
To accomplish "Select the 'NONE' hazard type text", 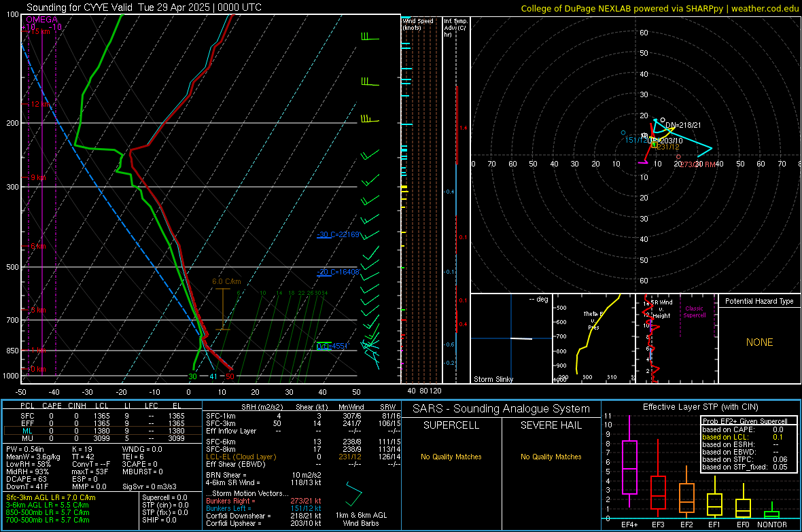I will pos(759,342).
